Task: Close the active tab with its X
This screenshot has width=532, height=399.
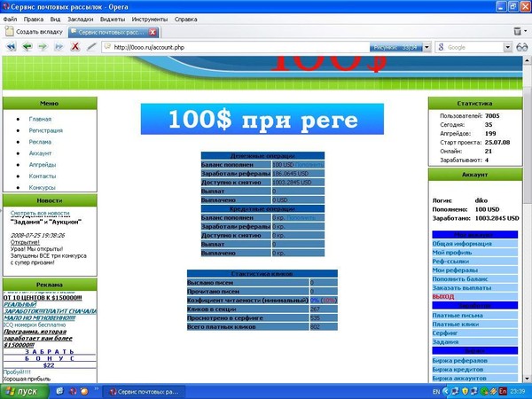Action: point(153,32)
